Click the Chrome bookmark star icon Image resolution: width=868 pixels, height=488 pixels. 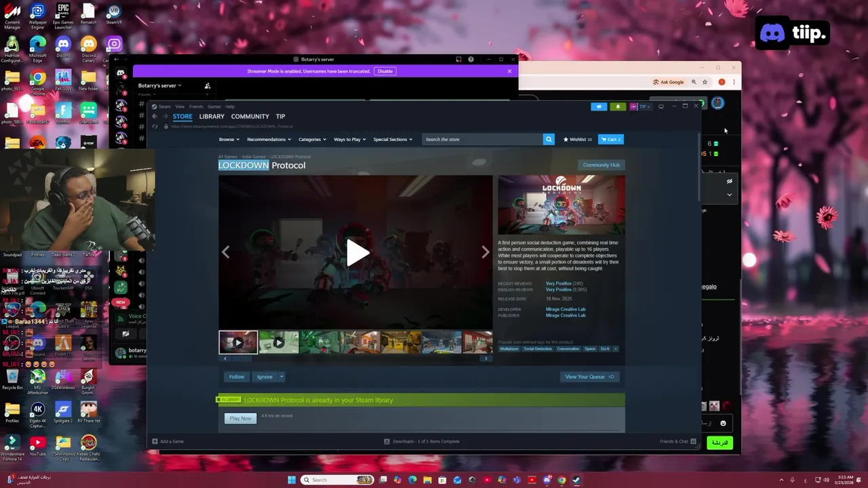[x=705, y=82]
